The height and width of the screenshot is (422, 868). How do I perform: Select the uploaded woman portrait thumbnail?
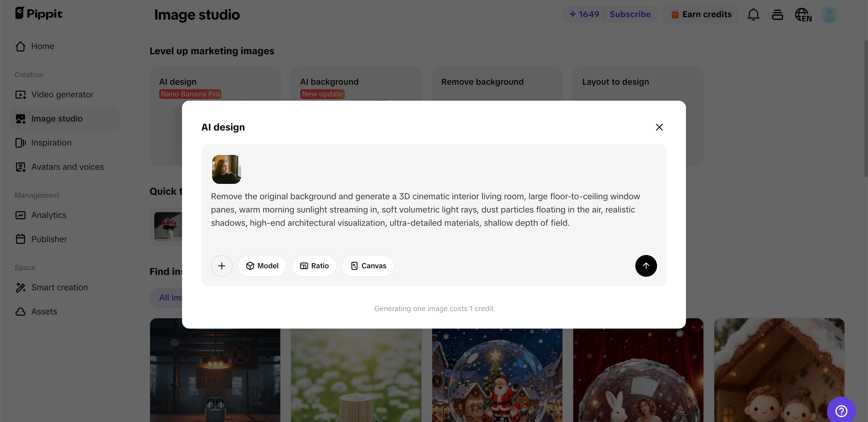pyautogui.click(x=226, y=169)
